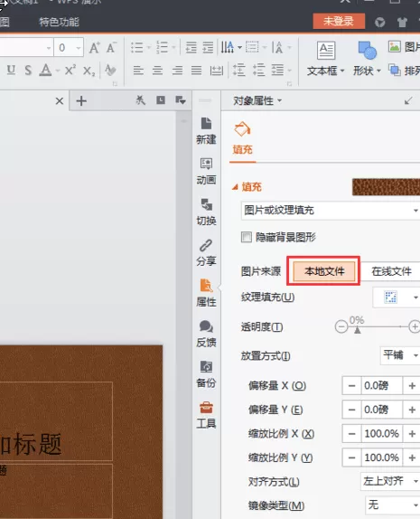Apply superscript formatting
420x519 pixels.
70,71
